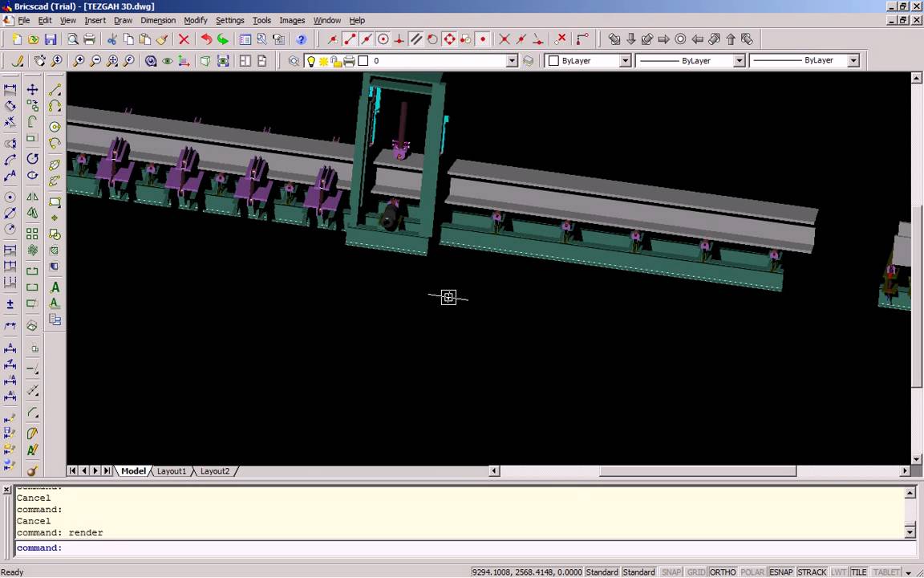Select the Line tool in the draw toolbar
This screenshot has width=924, height=578.
pyautogui.click(x=55, y=90)
